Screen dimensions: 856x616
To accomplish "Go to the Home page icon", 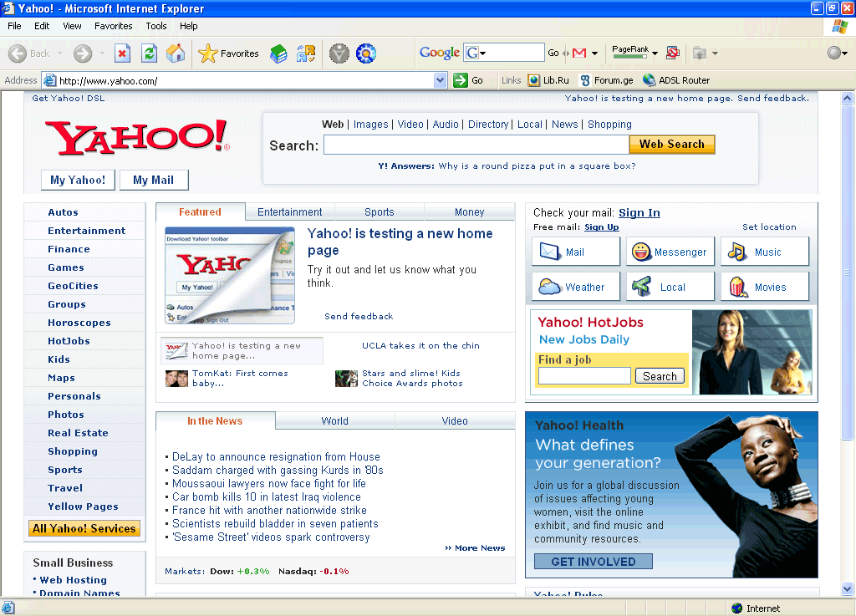I will (176, 53).
